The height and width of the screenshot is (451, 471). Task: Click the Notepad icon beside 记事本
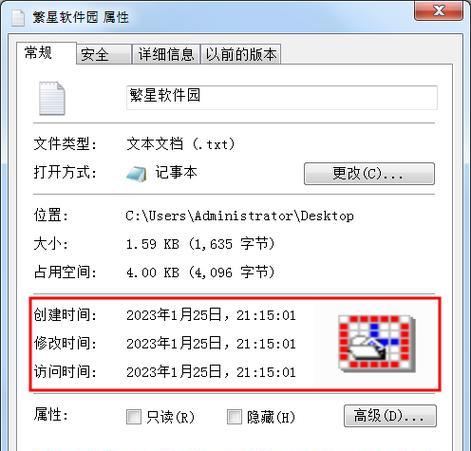[136, 174]
